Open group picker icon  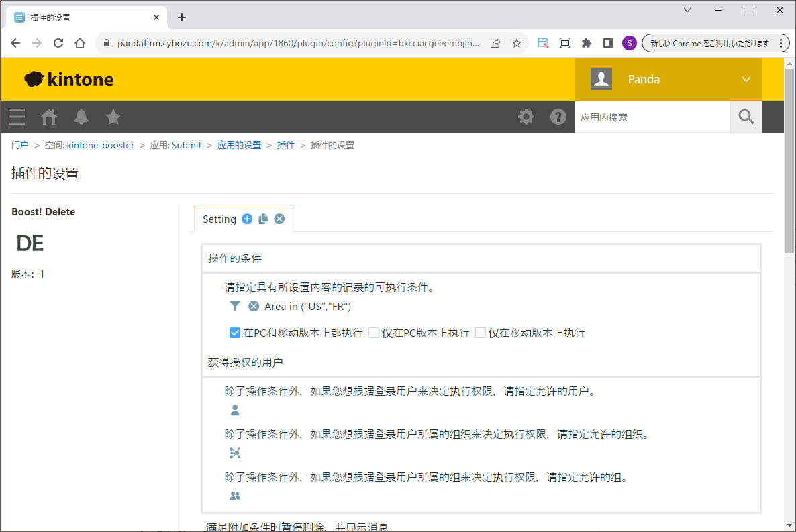(x=235, y=496)
